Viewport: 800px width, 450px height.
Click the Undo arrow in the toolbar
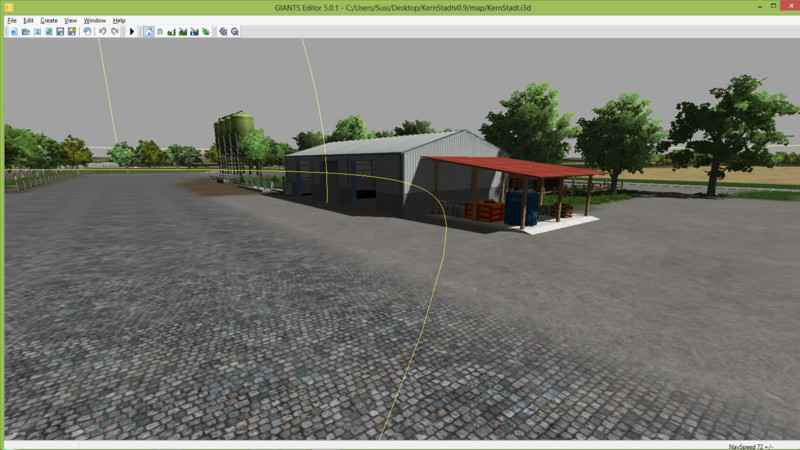[102, 31]
